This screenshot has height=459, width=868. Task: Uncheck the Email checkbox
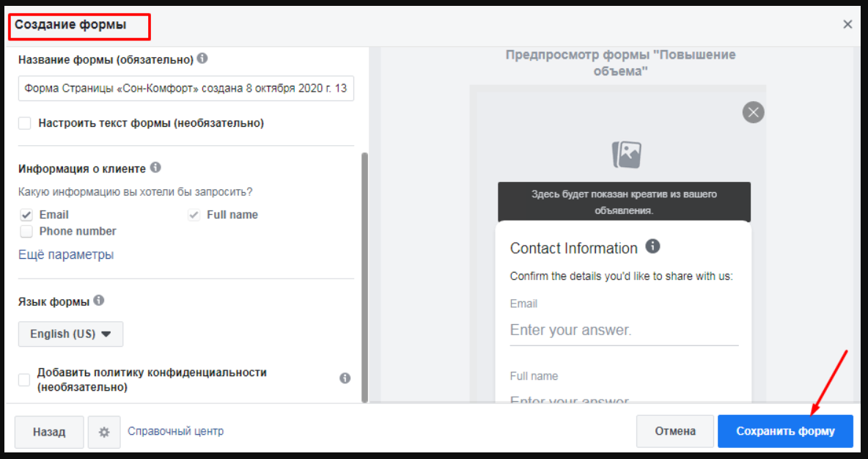pos(26,214)
